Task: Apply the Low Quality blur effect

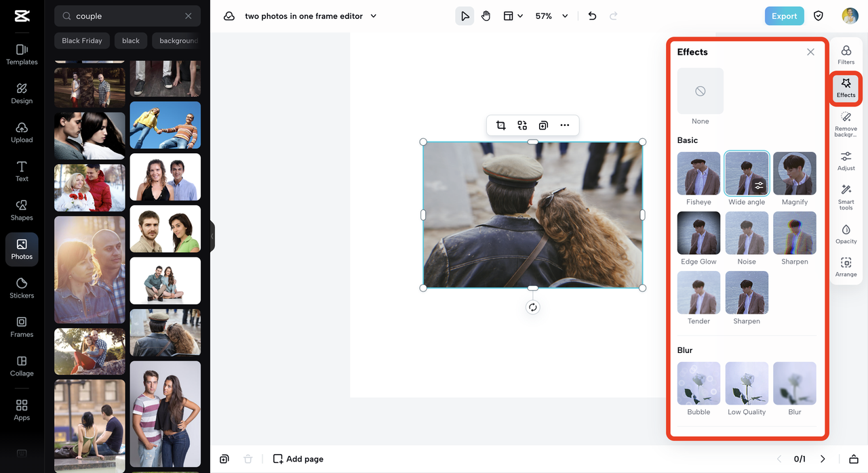Action: coord(747,384)
